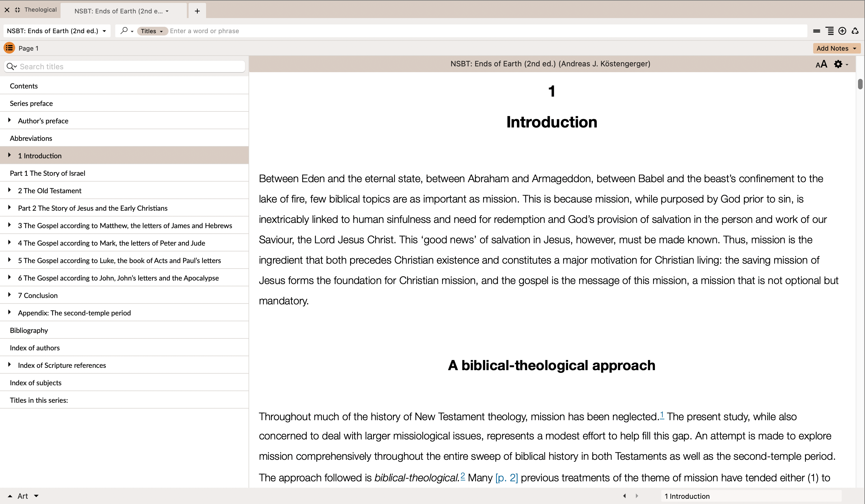Go to previous section with left arrow
Viewport: 865px width, 504px height.
[624, 496]
